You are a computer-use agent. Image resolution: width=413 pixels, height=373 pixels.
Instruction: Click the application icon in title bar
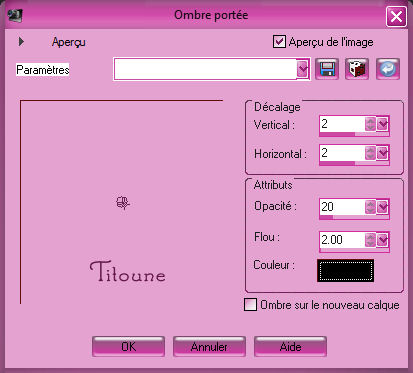tap(15, 15)
